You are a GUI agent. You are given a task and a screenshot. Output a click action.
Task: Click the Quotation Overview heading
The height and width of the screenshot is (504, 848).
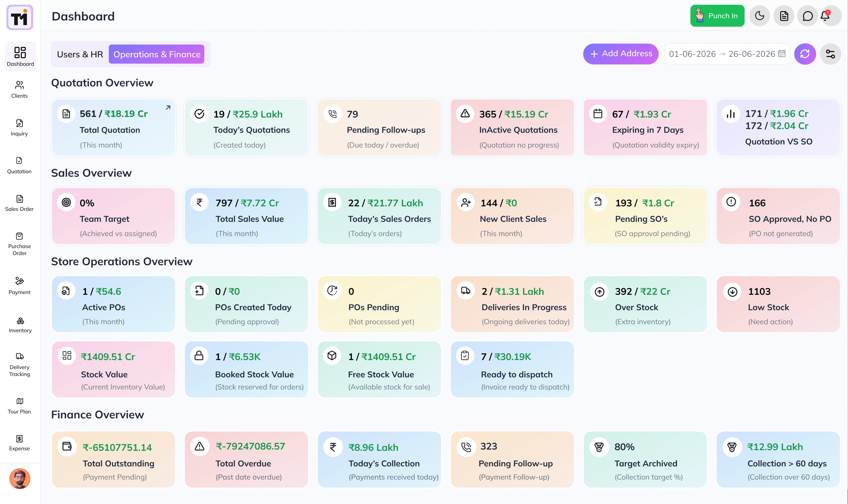tap(102, 83)
